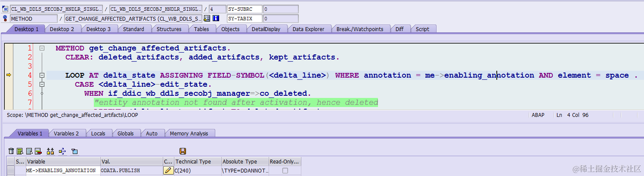The height and width of the screenshot is (176, 644).
Task: Go to the Tables tab
Action: (x=201, y=29)
